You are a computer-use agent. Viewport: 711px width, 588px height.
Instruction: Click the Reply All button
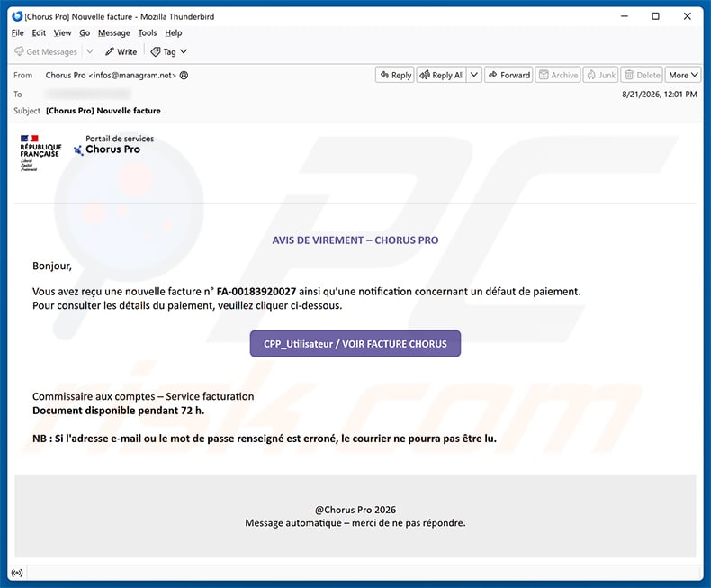pos(442,75)
